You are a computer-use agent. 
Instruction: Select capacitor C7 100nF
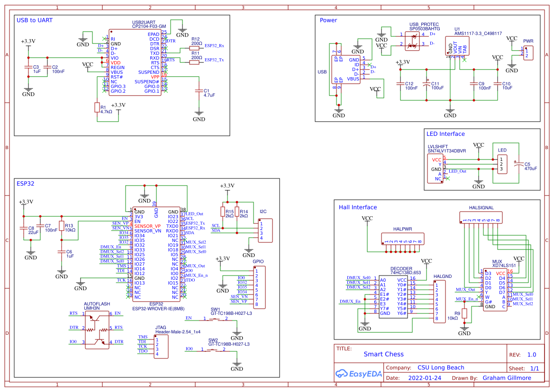tap(40, 226)
